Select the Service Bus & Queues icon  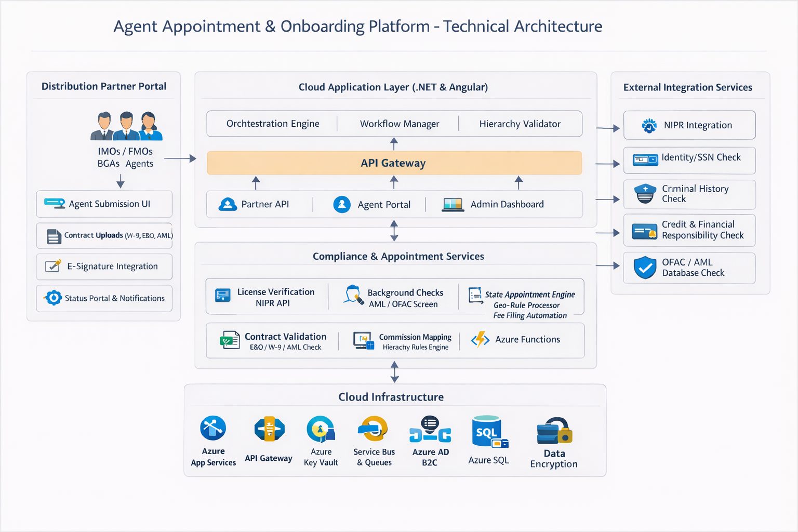373,429
